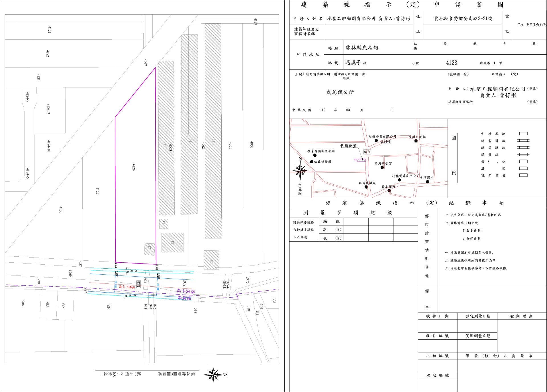
Task: Click land number 4128 in the form
Action: click(452, 63)
